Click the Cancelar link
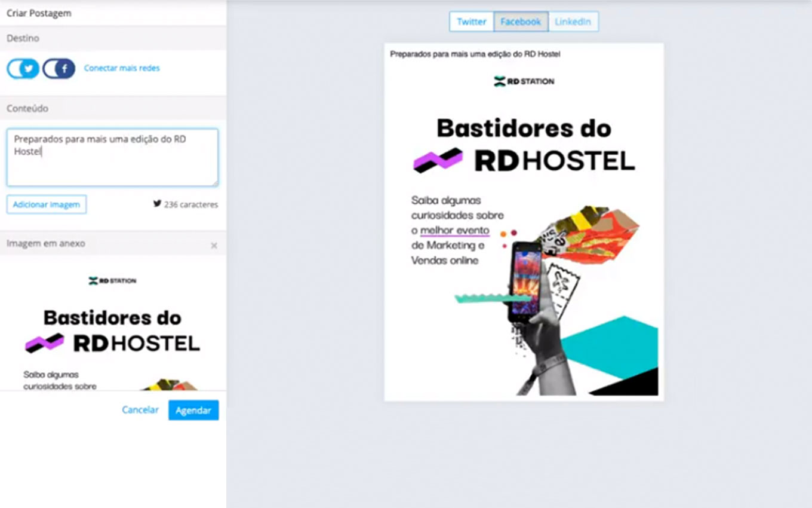The width and height of the screenshot is (812, 508). [x=140, y=410]
